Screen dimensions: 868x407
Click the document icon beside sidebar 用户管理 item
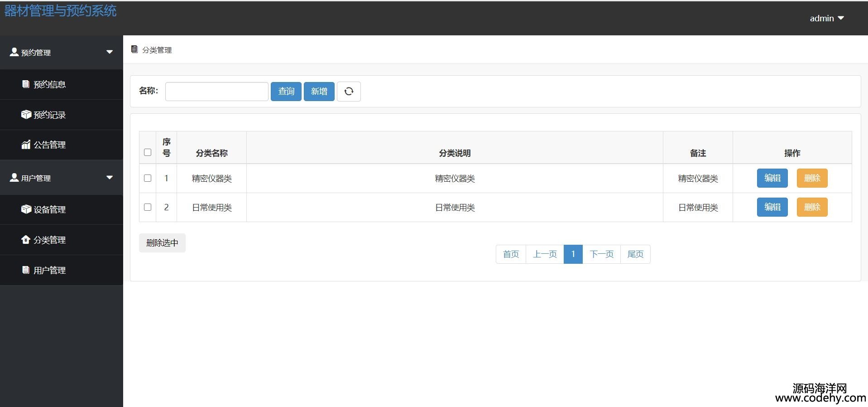tap(26, 270)
